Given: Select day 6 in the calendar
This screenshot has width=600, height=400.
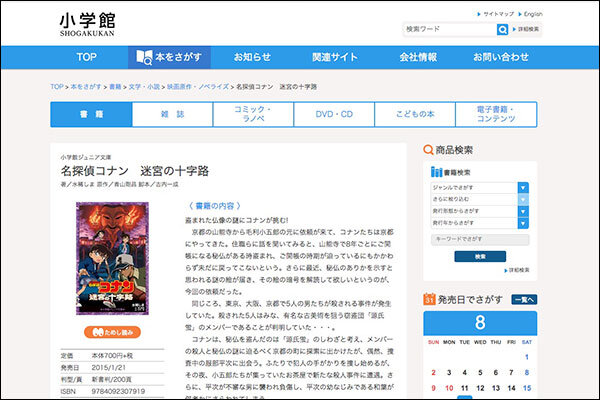Looking at the screenshot, I should [x=496, y=372].
